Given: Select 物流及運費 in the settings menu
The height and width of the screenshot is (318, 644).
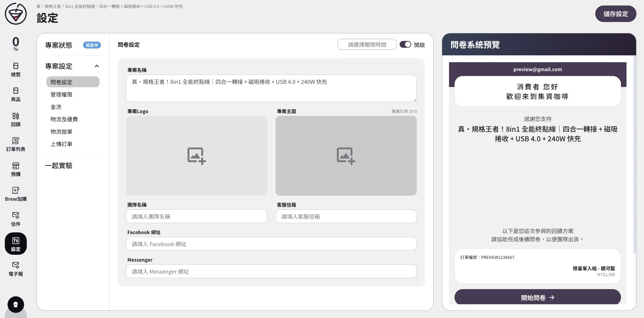Looking at the screenshot, I should 64,119.
